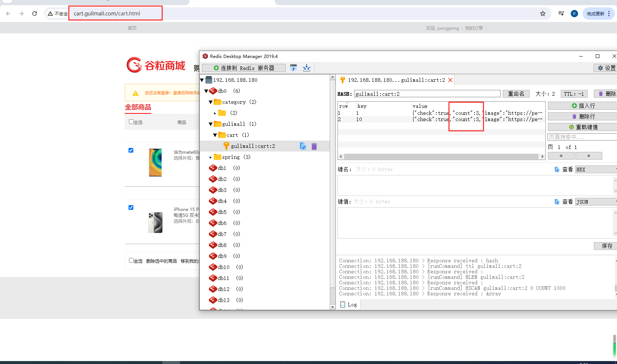Click the browser back arrow

click(8, 14)
